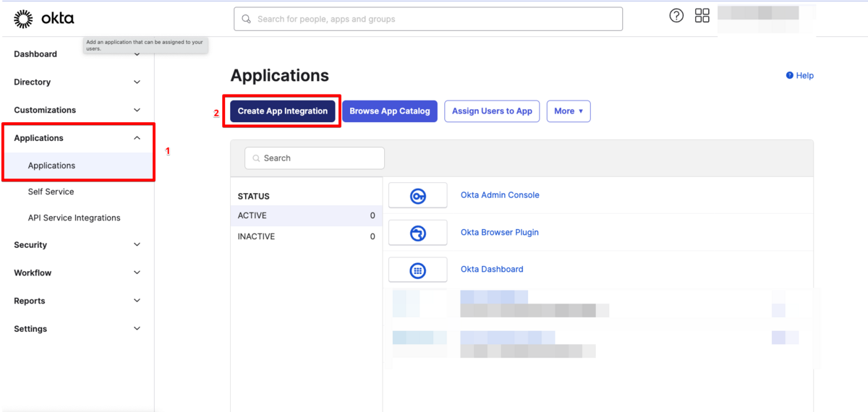Viewport: 868px width, 412px height.
Task: Click the magnifier icon in top search bar
Action: [247, 19]
